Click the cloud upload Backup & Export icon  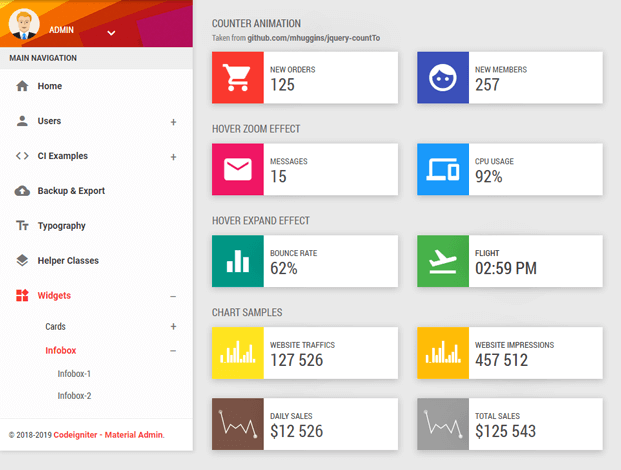point(22,191)
